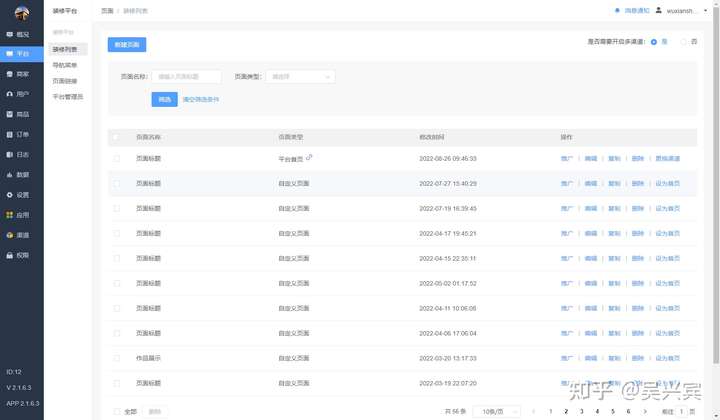Viewport: 720px width, 420px height.
Task: Click the 页面 breadcrumb link
Action: [107, 11]
